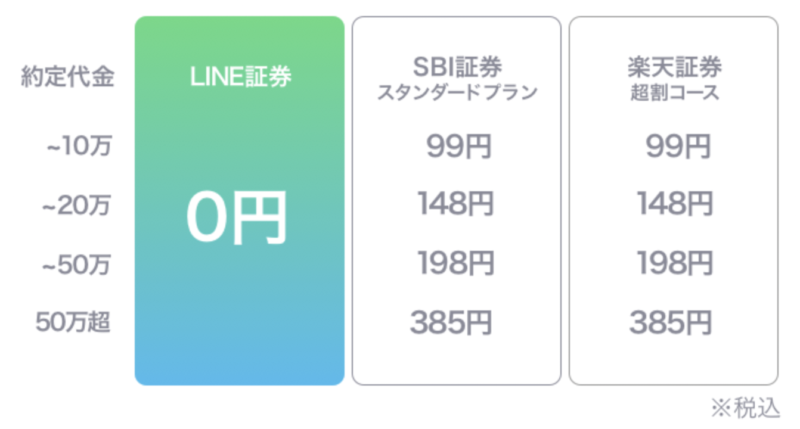The image size is (800, 429).
Task: Click 楽天証券 148円 fee
Action: pos(675,204)
